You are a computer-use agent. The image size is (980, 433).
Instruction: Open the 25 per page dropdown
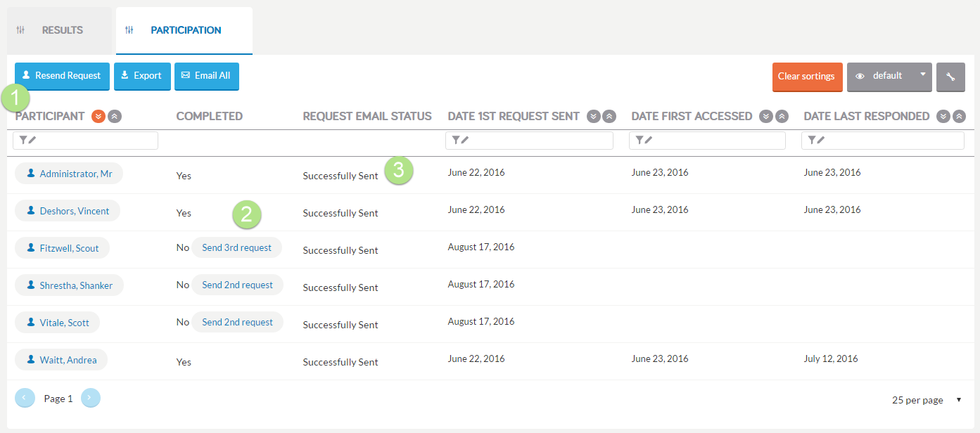tap(927, 400)
